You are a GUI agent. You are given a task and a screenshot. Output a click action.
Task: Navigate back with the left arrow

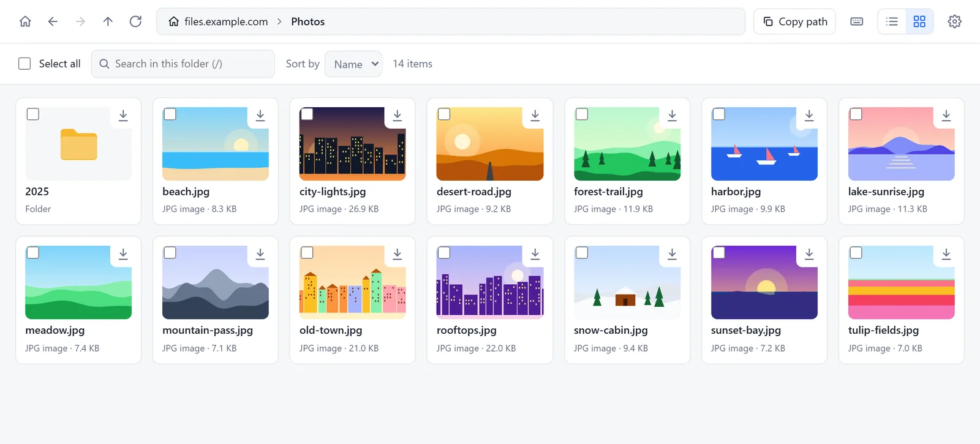(x=53, y=21)
